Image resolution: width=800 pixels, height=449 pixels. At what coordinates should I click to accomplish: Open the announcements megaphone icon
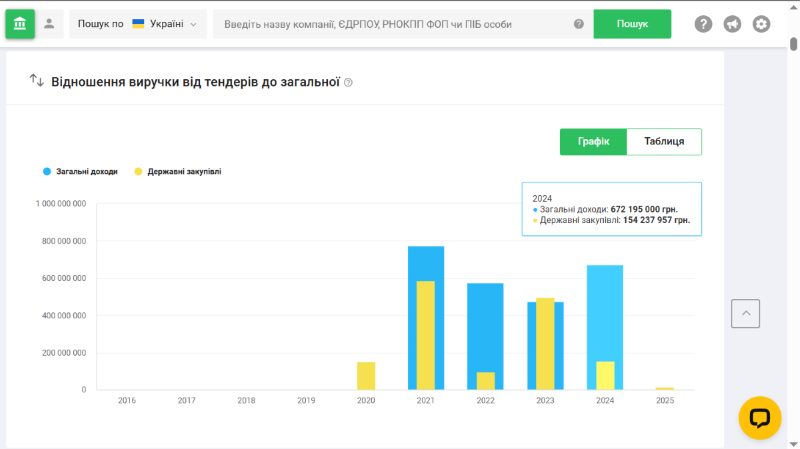pos(732,24)
